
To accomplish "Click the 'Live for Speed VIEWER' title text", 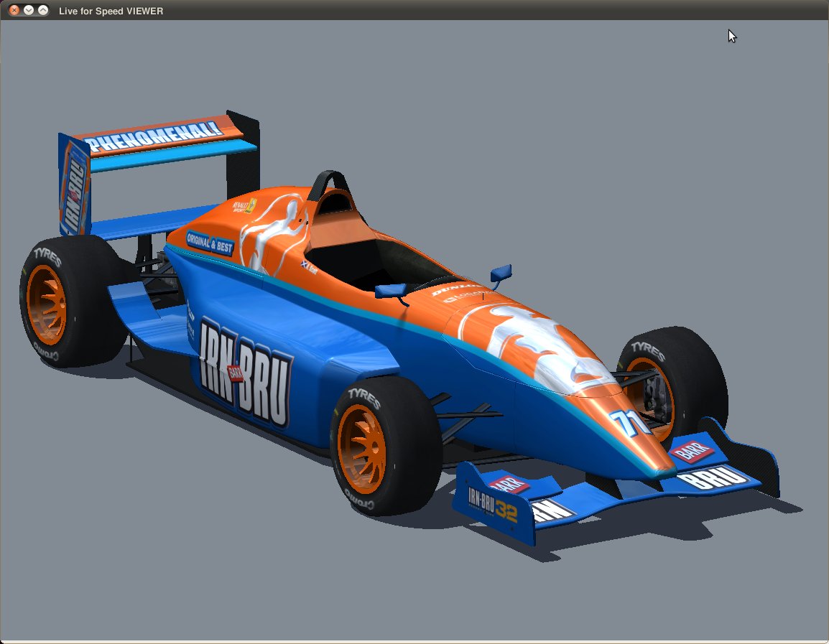I will [111, 11].
